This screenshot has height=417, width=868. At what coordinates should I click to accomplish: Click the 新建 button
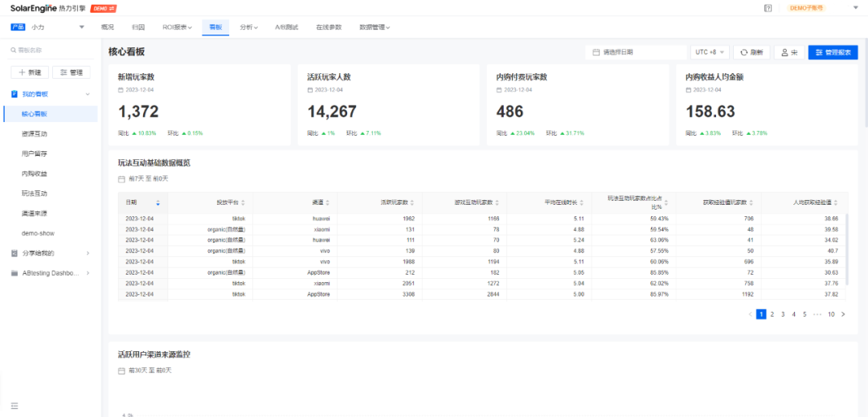[30, 72]
